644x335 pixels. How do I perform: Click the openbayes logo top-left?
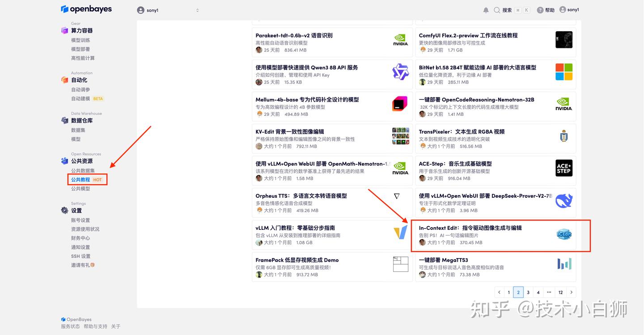tap(86, 8)
